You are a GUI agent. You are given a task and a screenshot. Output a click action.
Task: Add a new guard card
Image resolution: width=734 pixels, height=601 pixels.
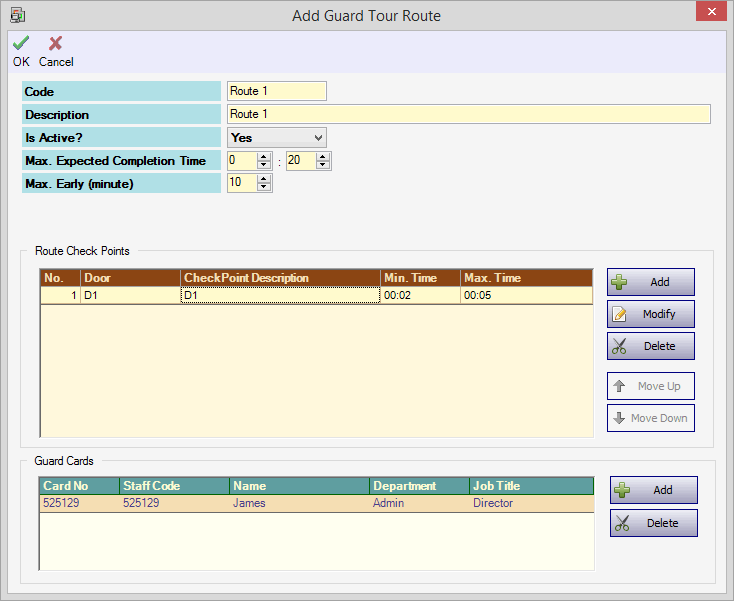(x=653, y=490)
